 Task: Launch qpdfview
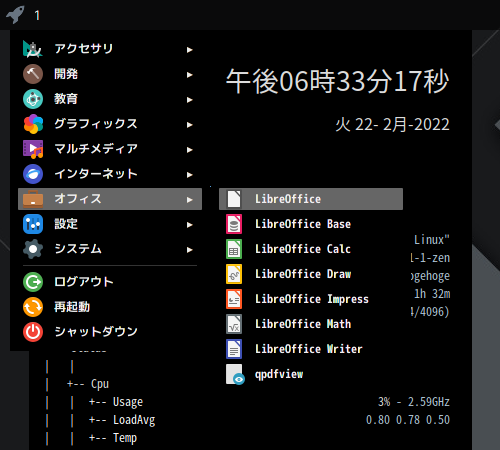point(279,374)
